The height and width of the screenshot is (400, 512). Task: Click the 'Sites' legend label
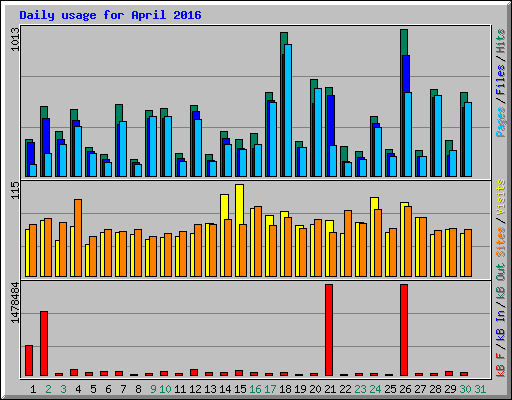(x=500, y=242)
